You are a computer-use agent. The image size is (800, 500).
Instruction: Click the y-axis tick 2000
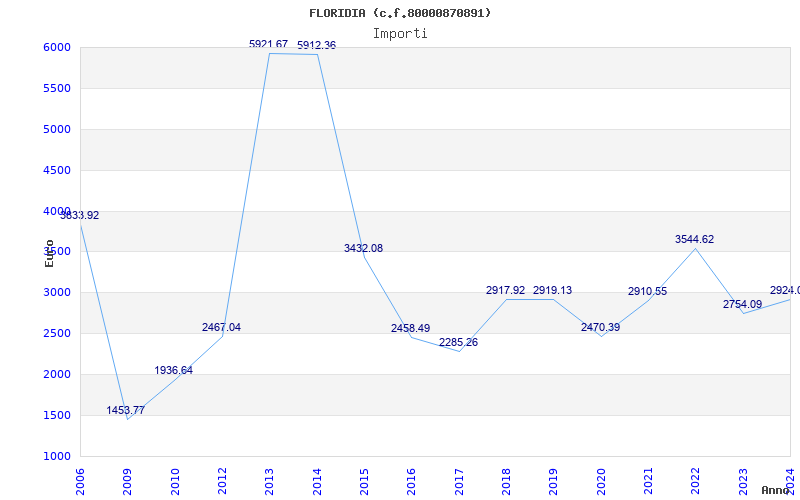point(57,374)
